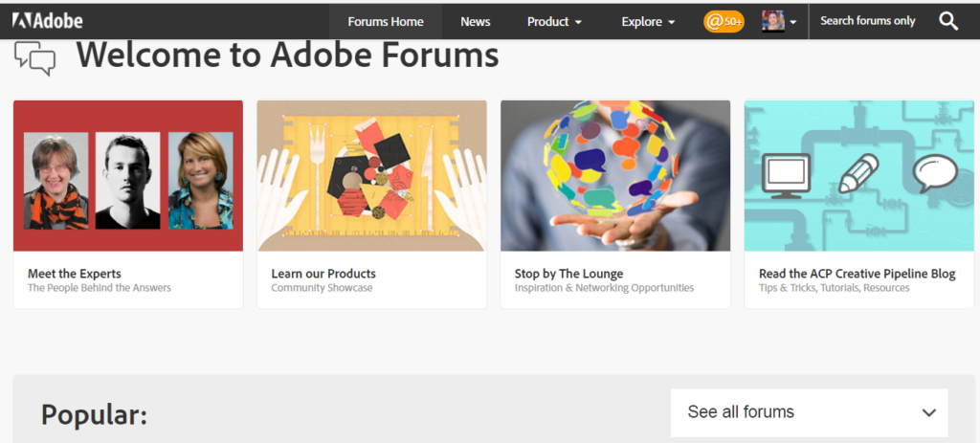Expand the Explore dropdown menu
This screenshot has width=980, height=443.
pos(648,21)
